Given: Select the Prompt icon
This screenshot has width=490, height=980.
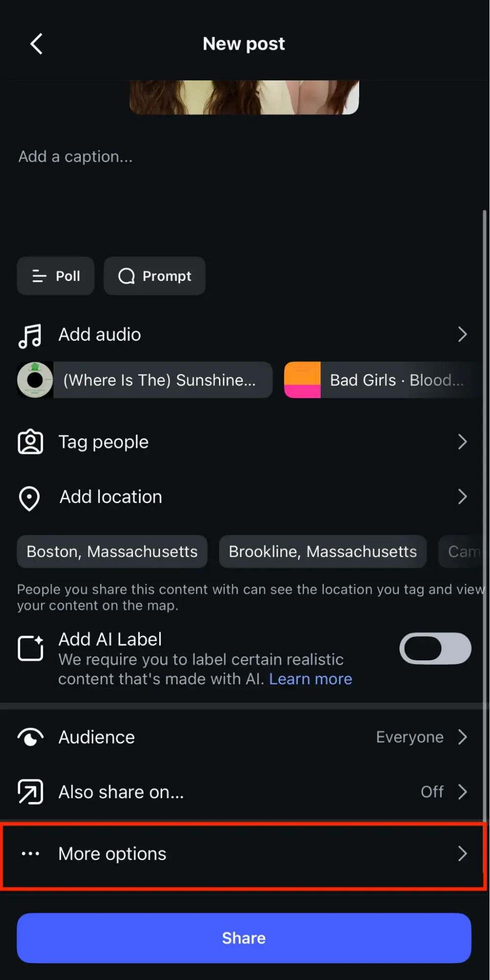Looking at the screenshot, I should 126,276.
